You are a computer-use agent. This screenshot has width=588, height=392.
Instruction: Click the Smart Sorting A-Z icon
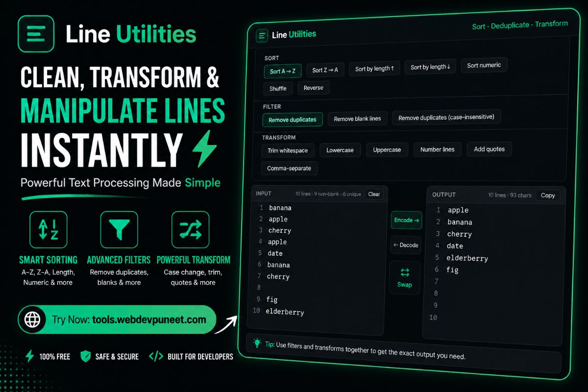click(x=48, y=230)
